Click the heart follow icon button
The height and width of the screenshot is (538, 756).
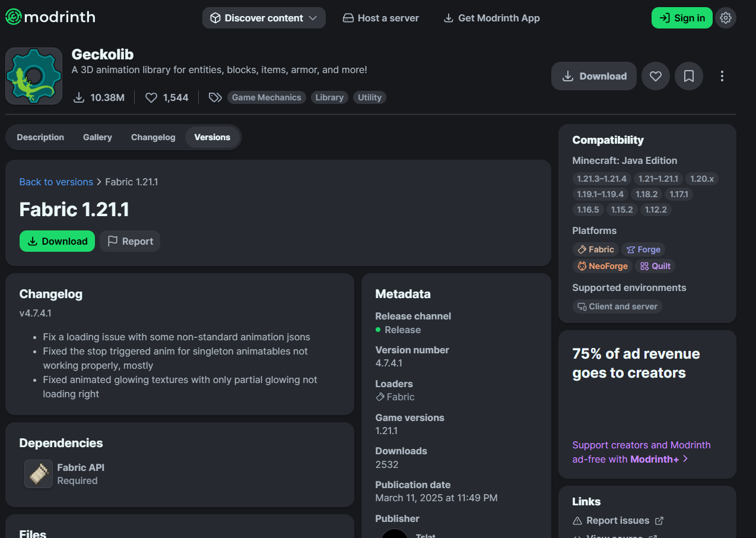coord(656,76)
